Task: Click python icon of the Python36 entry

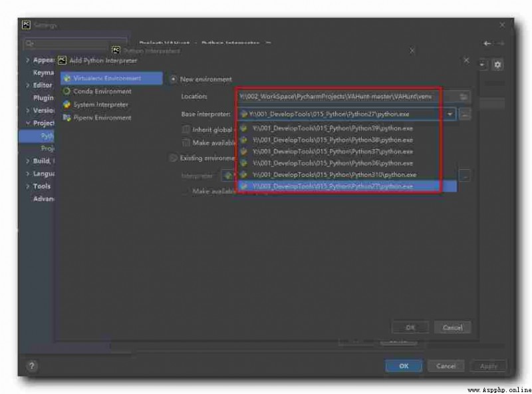Action: [x=243, y=162]
